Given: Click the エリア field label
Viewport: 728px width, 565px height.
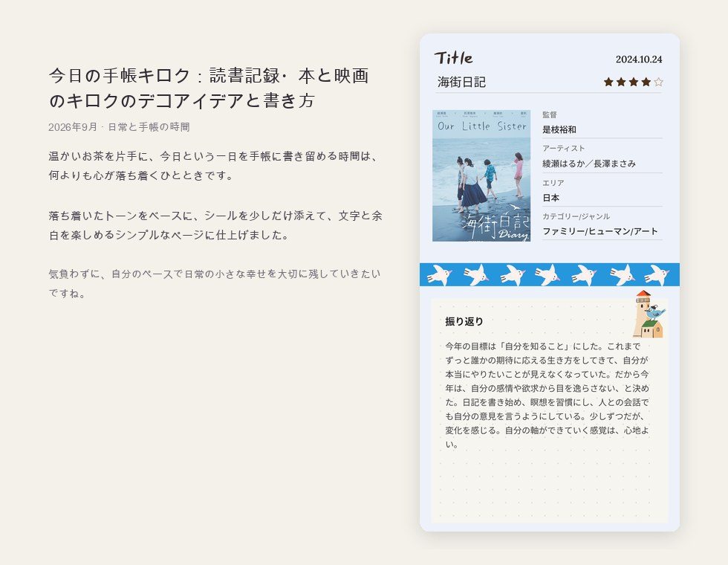Looking at the screenshot, I should (553, 183).
